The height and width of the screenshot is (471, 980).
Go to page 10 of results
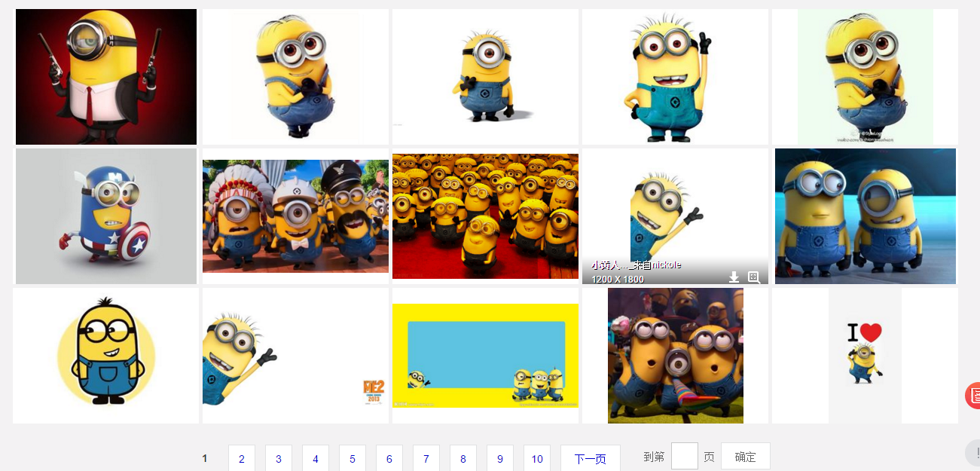537,458
